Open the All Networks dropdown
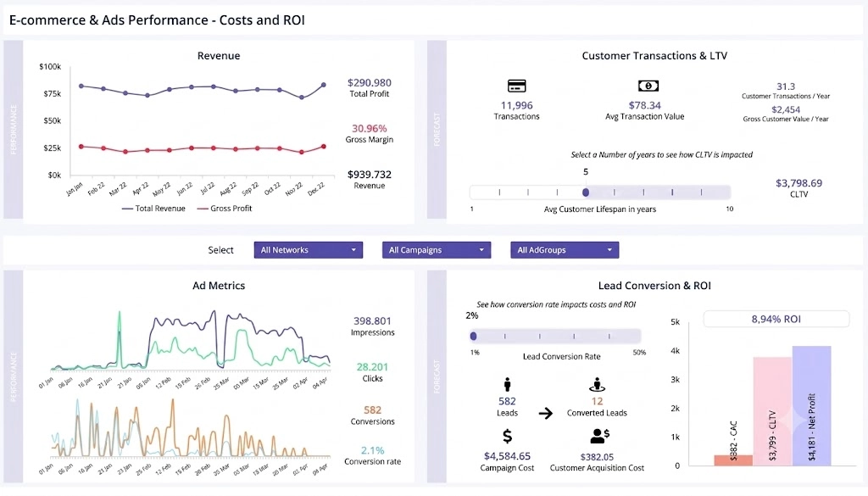Image resolution: width=868 pixels, height=496 pixels. [309, 249]
